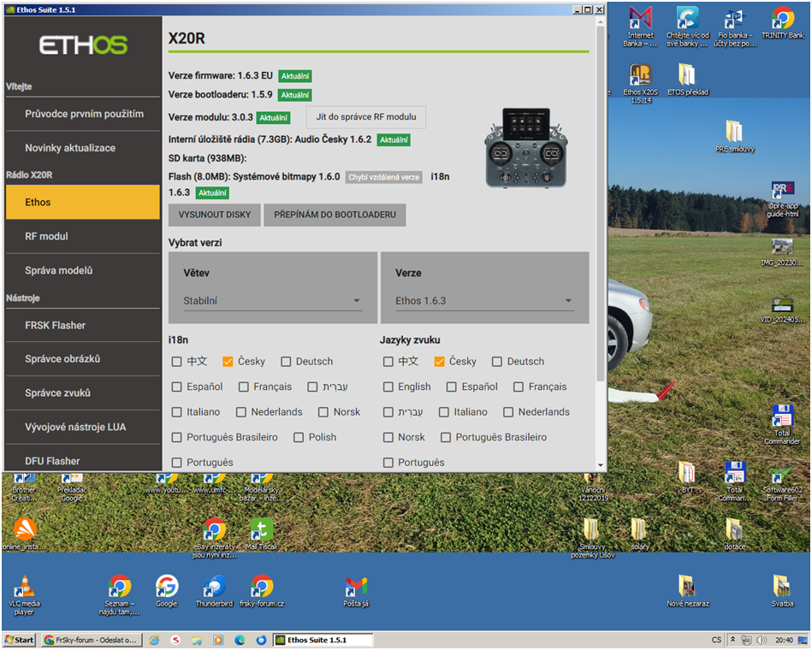Enable Deutsch under Jazyky zvuku
The image size is (812, 650).
497,362
